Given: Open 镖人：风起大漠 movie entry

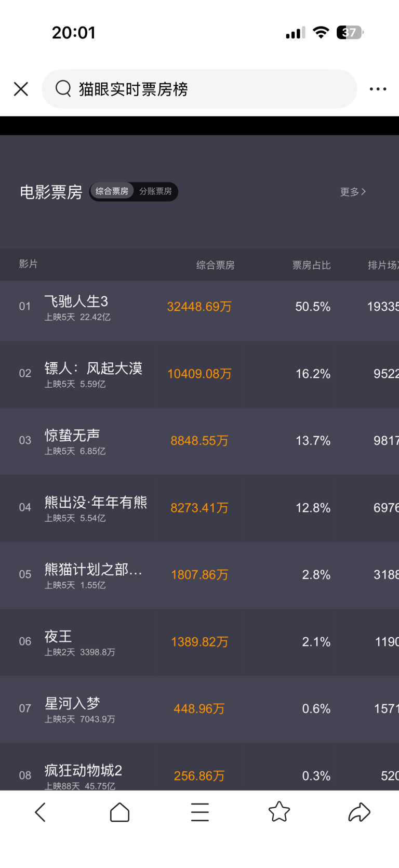Looking at the screenshot, I should 94,369.
